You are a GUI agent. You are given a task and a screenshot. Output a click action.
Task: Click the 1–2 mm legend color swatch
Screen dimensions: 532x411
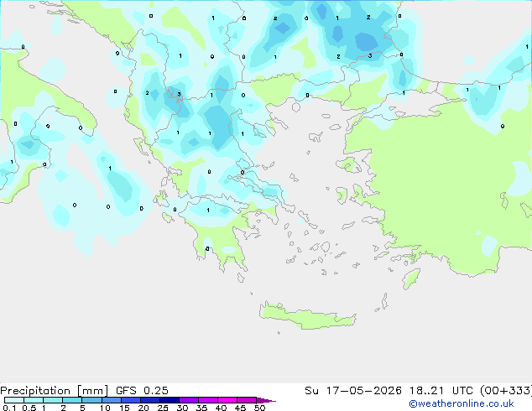[x=53, y=400]
